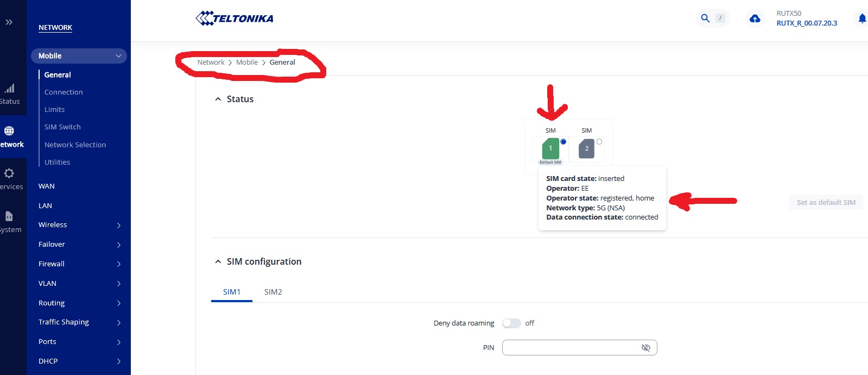Open notifications bell icon

tap(861, 18)
